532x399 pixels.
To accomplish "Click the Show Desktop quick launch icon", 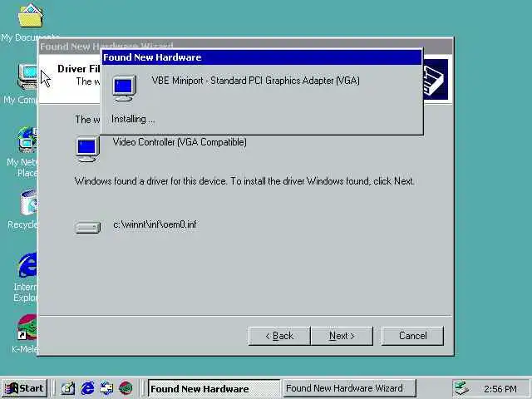I will [68, 388].
